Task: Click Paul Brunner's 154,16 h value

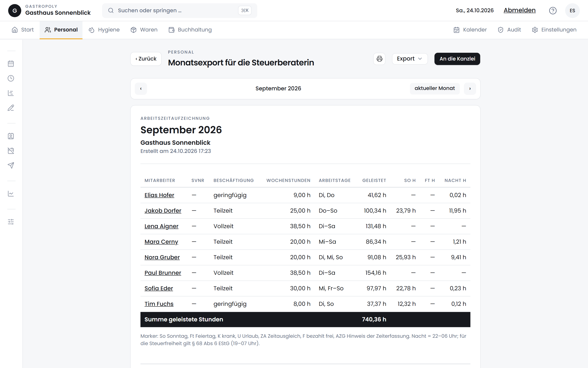Action: (376, 273)
